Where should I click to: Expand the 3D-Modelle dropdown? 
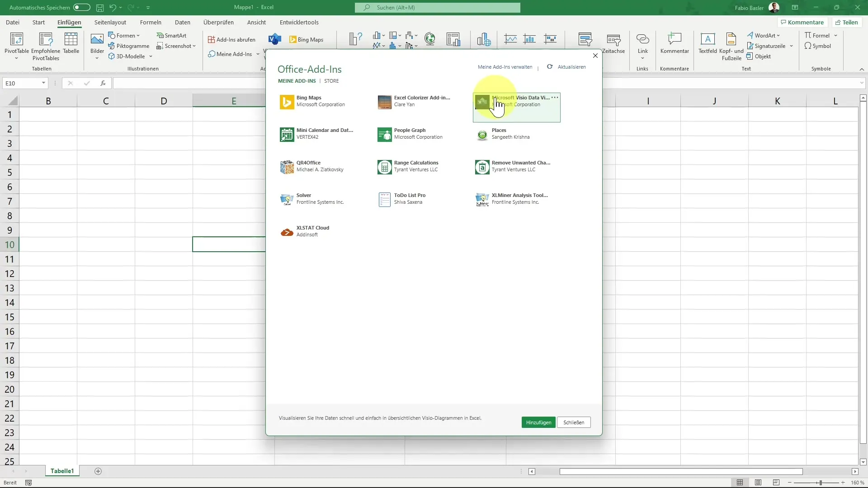[151, 56]
